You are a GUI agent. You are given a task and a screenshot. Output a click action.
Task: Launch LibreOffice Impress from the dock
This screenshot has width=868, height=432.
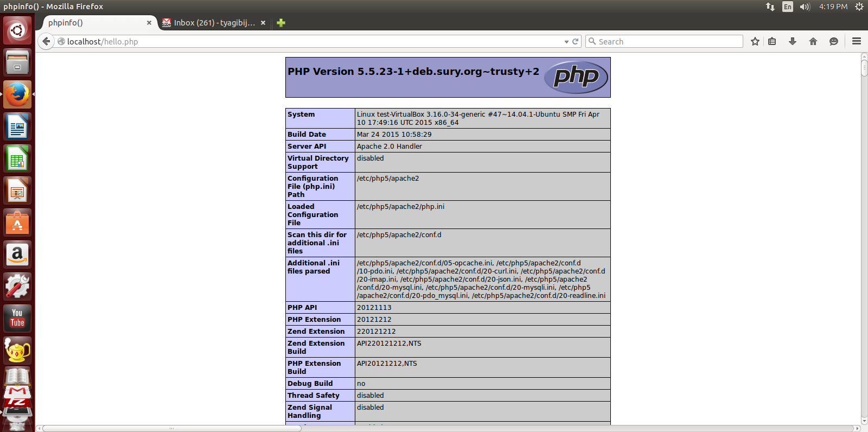(x=17, y=190)
